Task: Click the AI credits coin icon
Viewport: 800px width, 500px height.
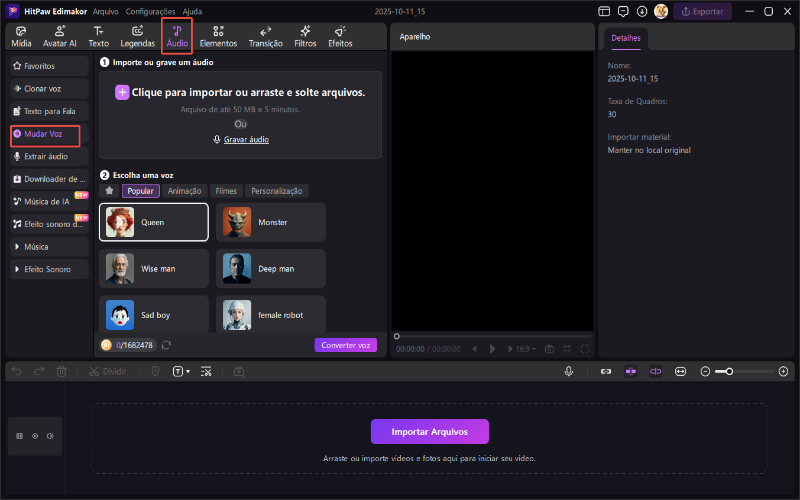Action: pyautogui.click(x=106, y=345)
